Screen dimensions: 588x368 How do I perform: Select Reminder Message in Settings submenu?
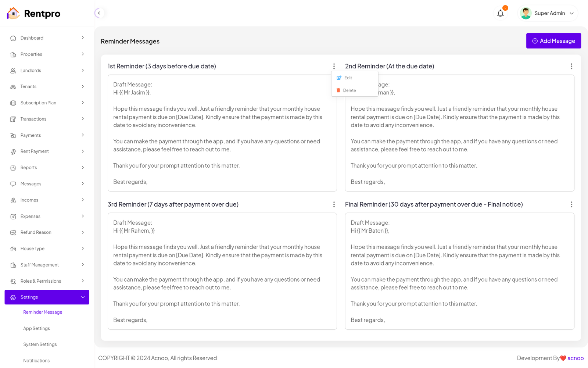43,312
